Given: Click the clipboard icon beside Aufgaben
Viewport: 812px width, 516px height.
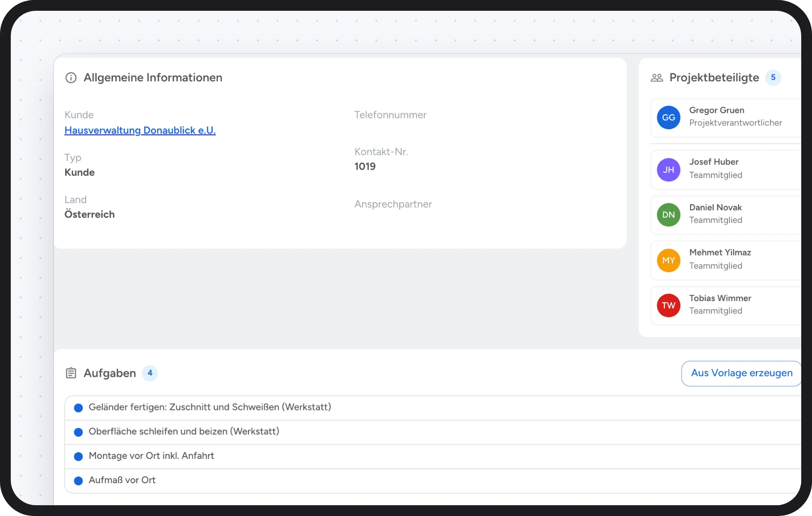Looking at the screenshot, I should [71, 373].
